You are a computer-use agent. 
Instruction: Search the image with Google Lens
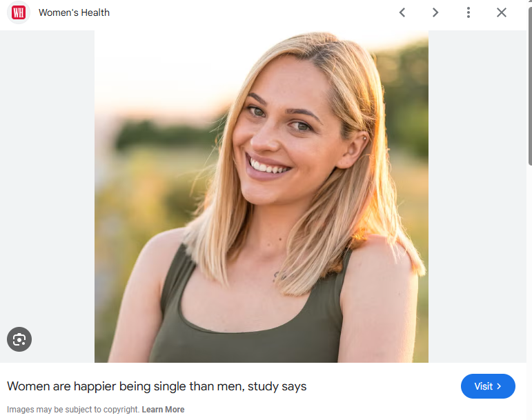click(x=19, y=339)
